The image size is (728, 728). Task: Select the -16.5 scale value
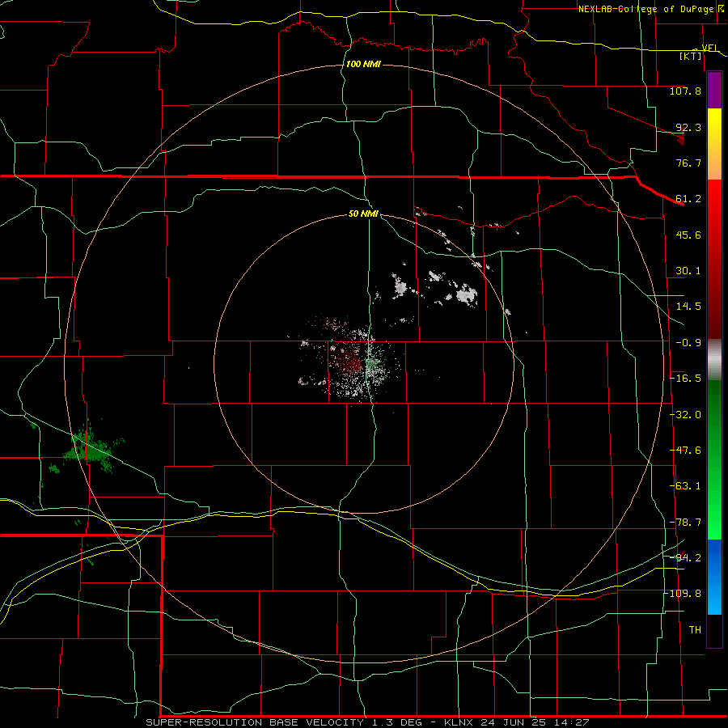tap(685, 379)
